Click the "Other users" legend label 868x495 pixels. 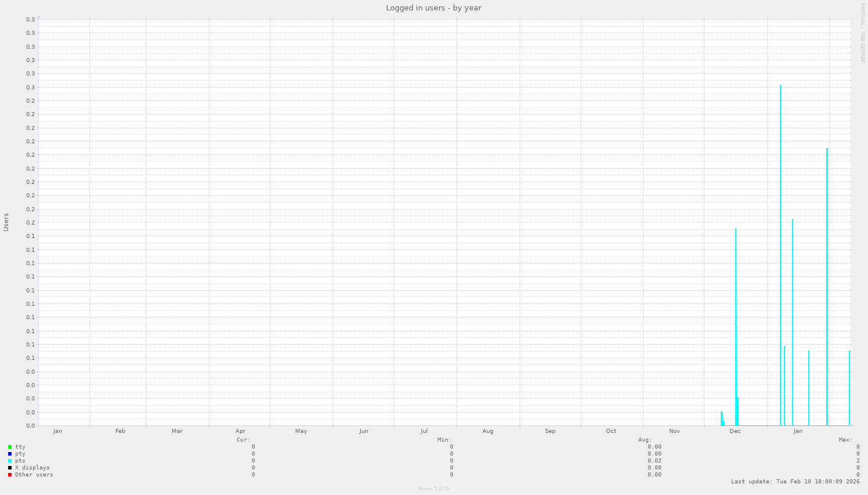[34, 475]
